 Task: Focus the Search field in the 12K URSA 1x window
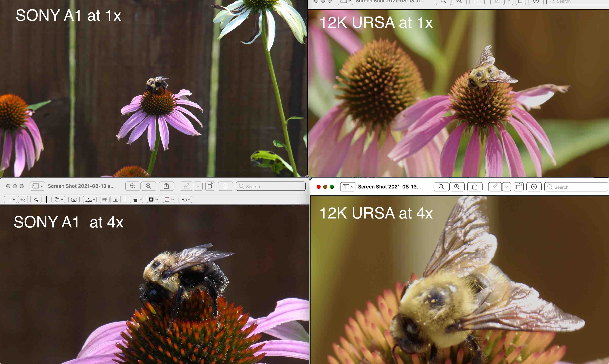click(x=578, y=2)
